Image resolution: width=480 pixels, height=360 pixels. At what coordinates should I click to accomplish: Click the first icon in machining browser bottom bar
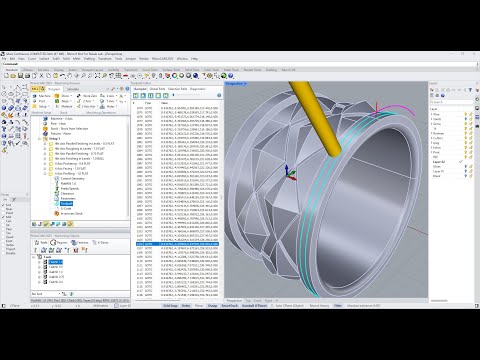[x=34, y=224]
